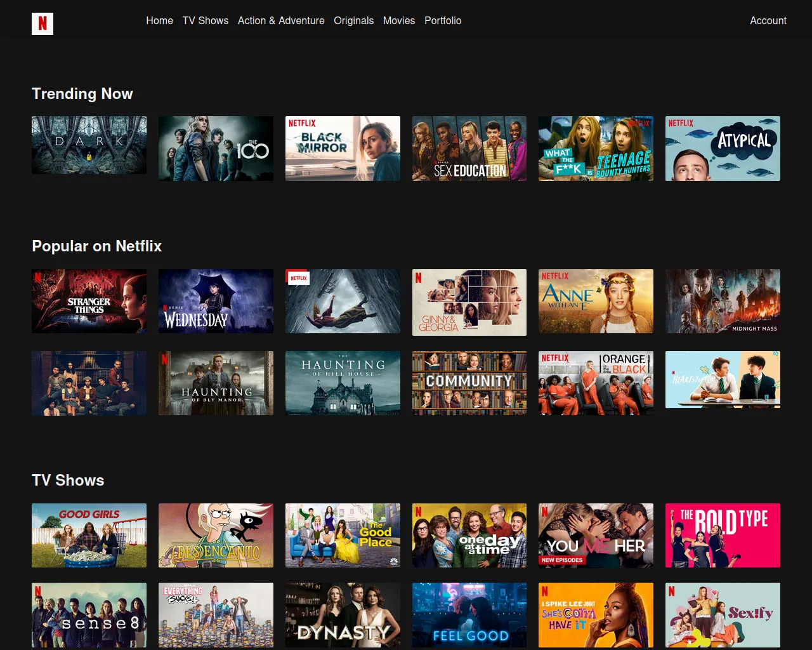Screen dimensions: 812x650
Task: Go to Home in the navigation bar
Action: click(159, 20)
